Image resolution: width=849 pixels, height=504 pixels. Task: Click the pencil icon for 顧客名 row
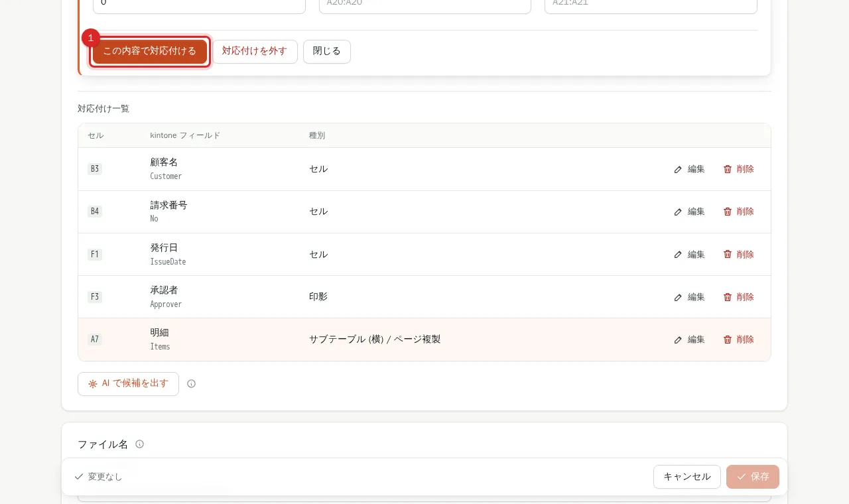[x=678, y=169]
